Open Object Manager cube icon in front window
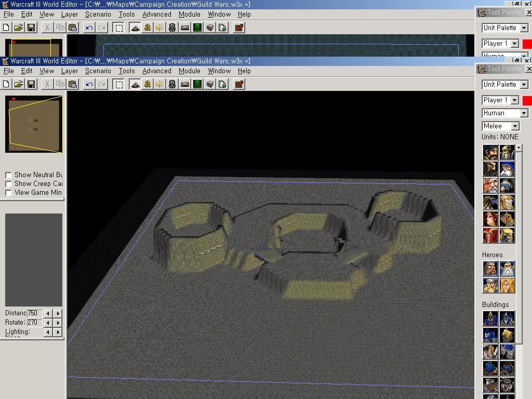Image resolution: width=532 pixels, height=399 pixels. pyautogui.click(x=210, y=84)
